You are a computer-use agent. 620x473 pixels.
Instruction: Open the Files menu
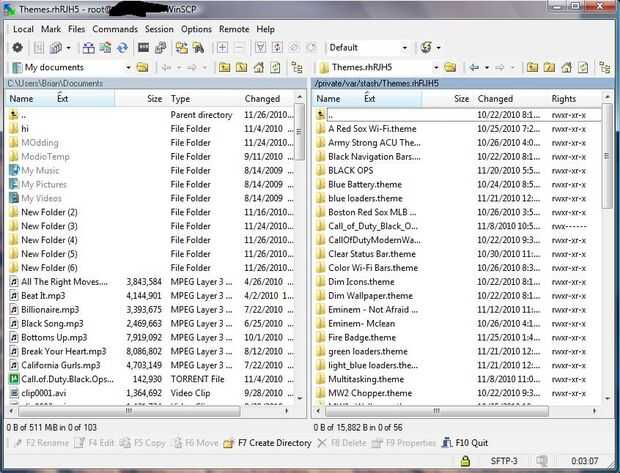76,29
